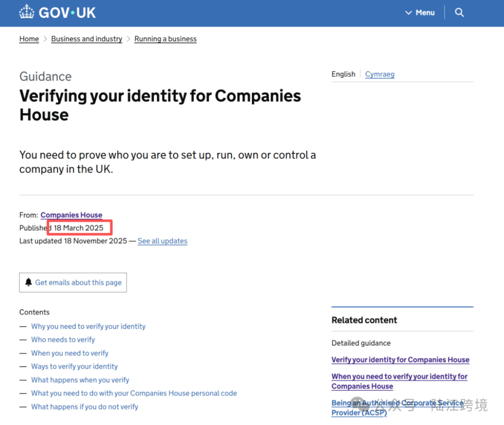Click the bell icon for email alerts
The image size is (504, 425).
(x=28, y=282)
